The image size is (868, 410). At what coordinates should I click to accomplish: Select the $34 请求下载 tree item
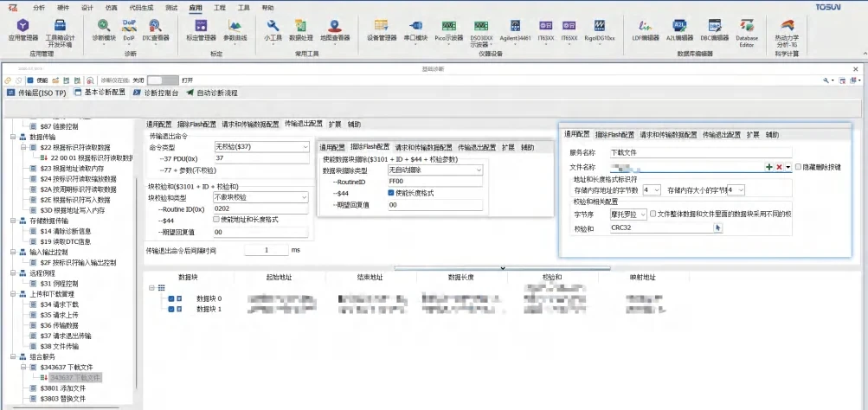click(x=59, y=304)
